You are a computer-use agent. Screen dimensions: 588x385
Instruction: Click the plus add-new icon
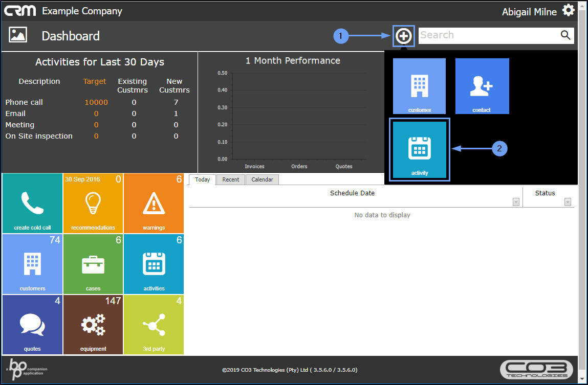pyautogui.click(x=404, y=36)
